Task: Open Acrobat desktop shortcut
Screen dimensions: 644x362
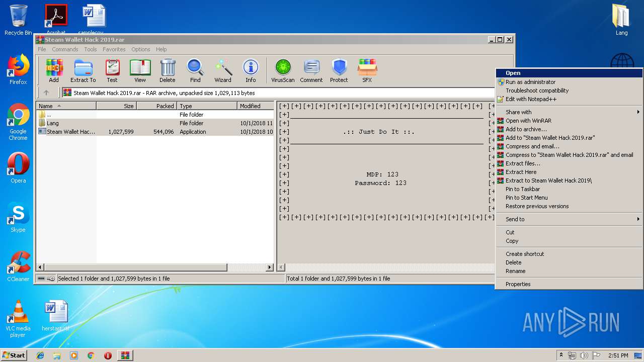Action: [56, 19]
